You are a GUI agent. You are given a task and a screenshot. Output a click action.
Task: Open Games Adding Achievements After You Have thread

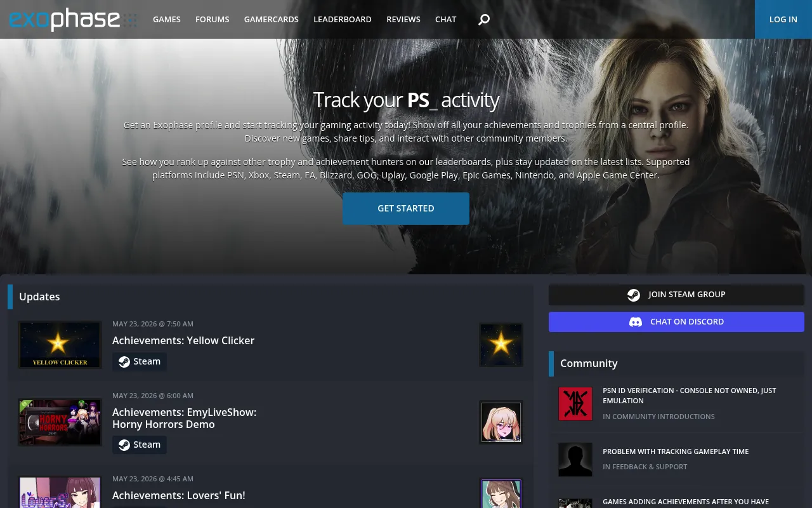coord(686,502)
